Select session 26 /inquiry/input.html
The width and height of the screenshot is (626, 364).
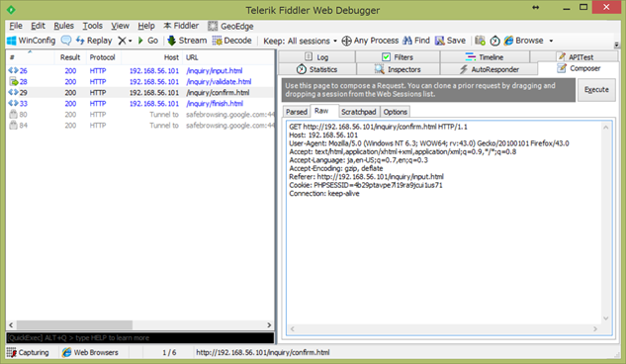[x=139, y=70]
